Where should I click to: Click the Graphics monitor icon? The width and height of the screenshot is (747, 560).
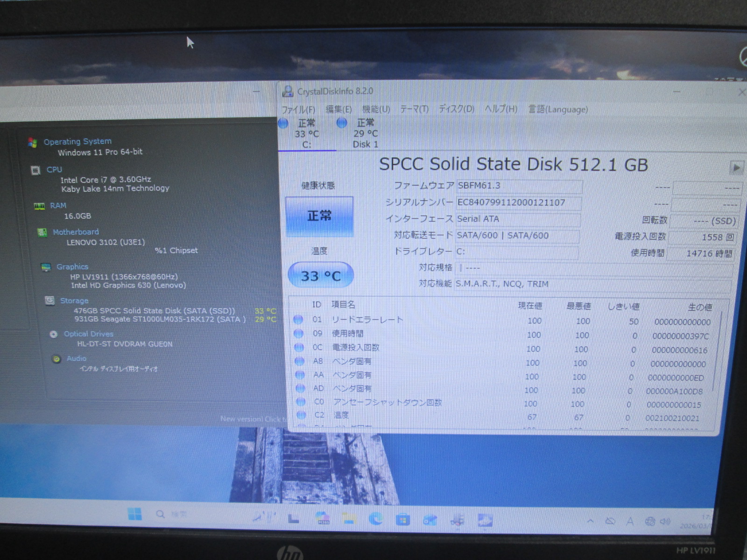tap(46, 267)
